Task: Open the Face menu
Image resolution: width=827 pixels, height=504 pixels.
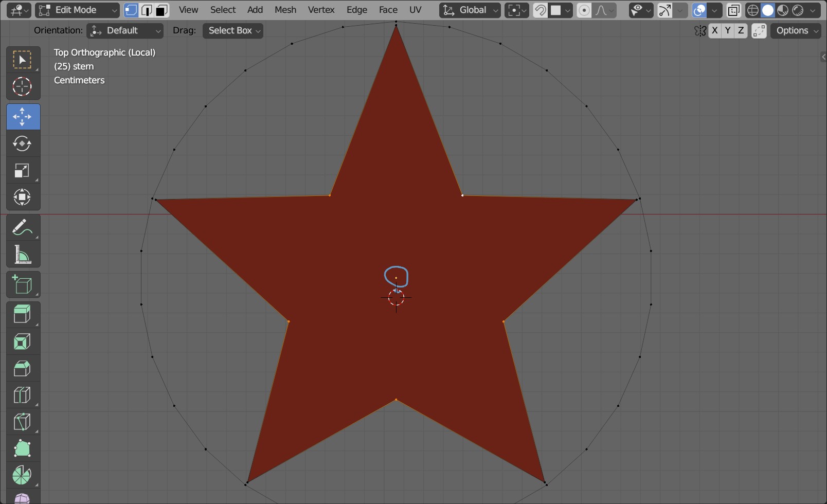Action: 388,10
